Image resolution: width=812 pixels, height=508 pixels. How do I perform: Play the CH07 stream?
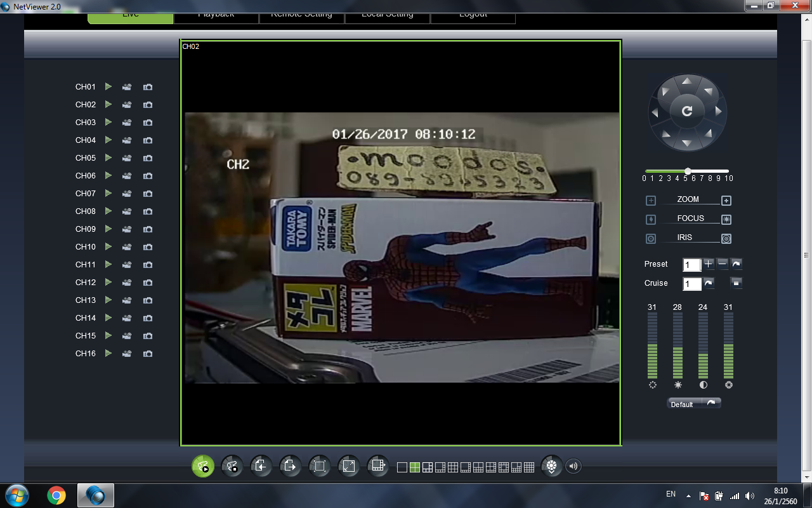tap(108, 193)
